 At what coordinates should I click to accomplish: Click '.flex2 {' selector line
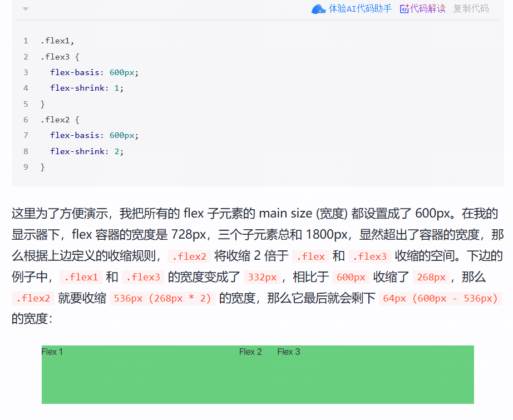coord(60,120)
